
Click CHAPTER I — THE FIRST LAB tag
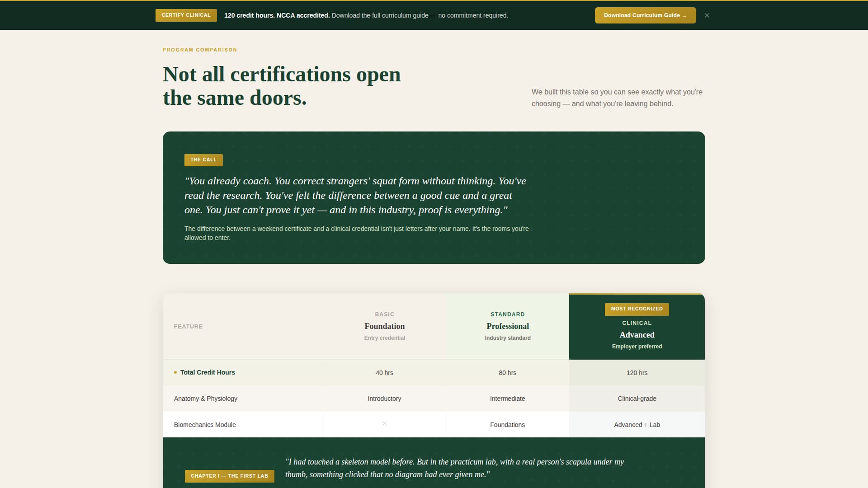click(x=229, y=476)
